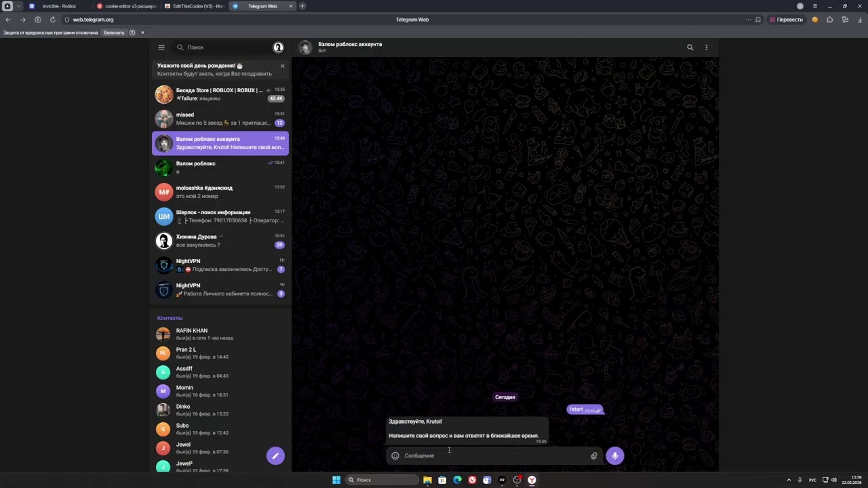
Task: Focus the message input field
Action: coord(495,455)
